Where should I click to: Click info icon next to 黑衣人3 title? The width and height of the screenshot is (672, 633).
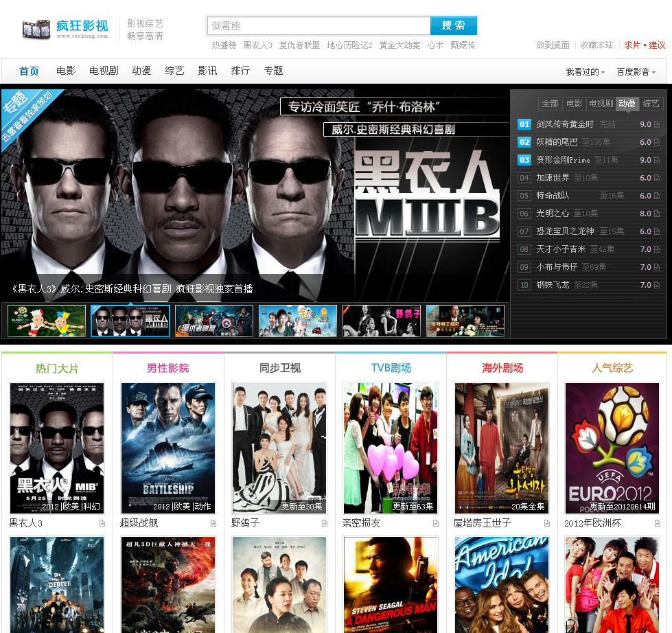(102, 523)
